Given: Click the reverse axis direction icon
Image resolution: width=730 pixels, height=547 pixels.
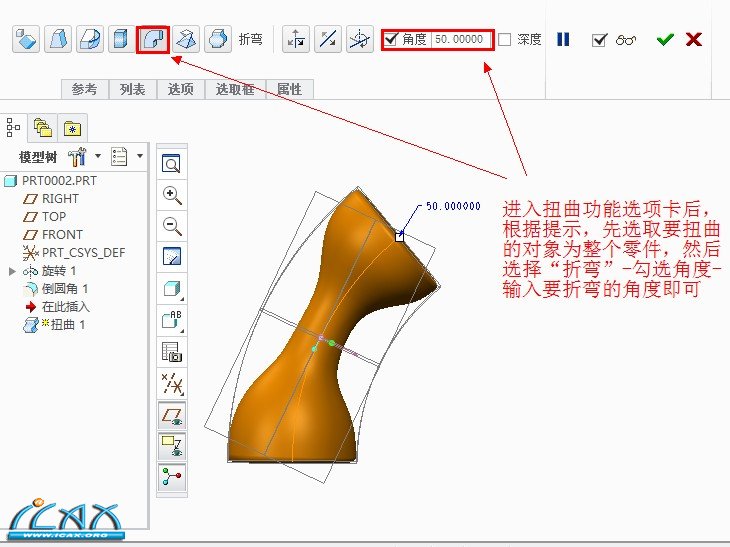Looking at the screenshot, I should coord(328,39).
